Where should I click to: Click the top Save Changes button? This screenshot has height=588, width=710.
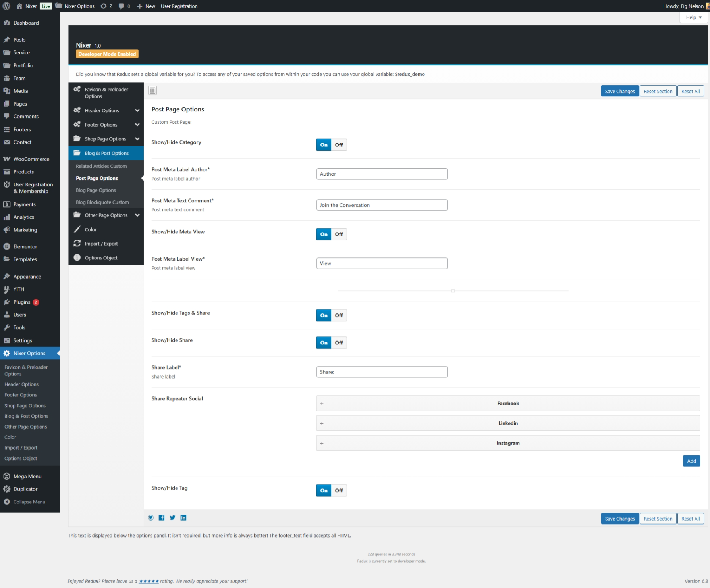point(619,91)
